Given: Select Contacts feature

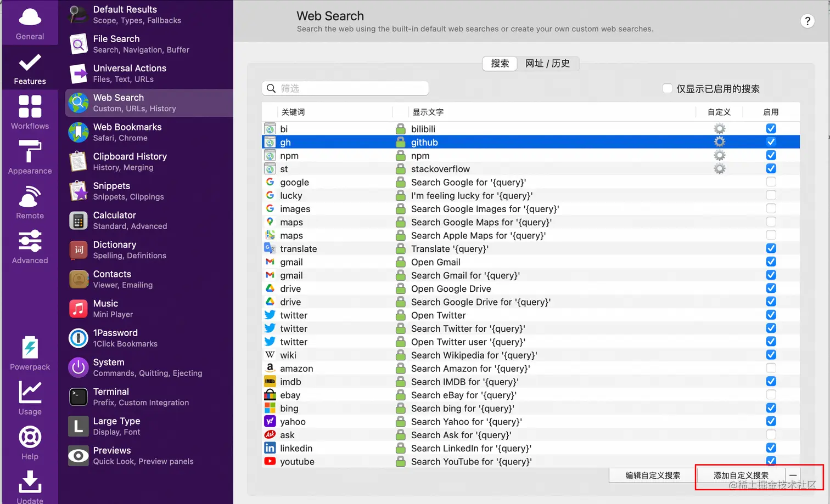Looking at the screenshot, I should (x=149, y=279).
